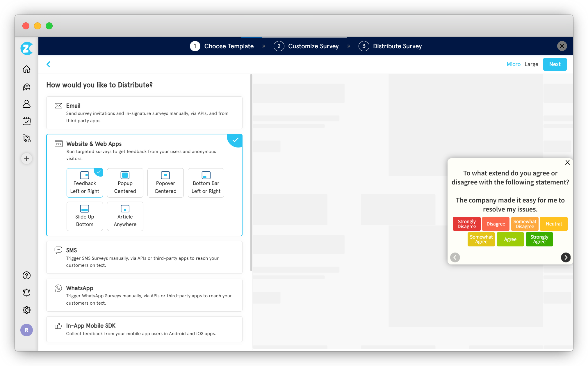
Task: Open the Home icon in sidebar
Action: click(x=26, y=69)
